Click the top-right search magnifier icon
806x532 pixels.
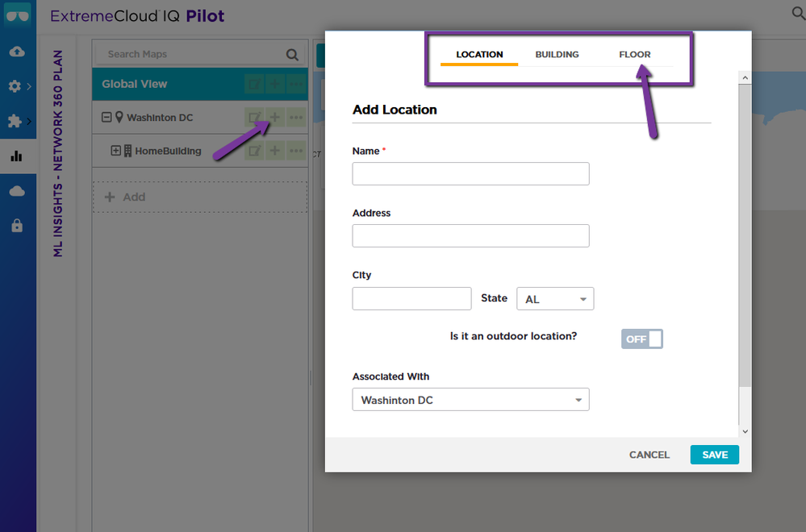pos(798,13)
